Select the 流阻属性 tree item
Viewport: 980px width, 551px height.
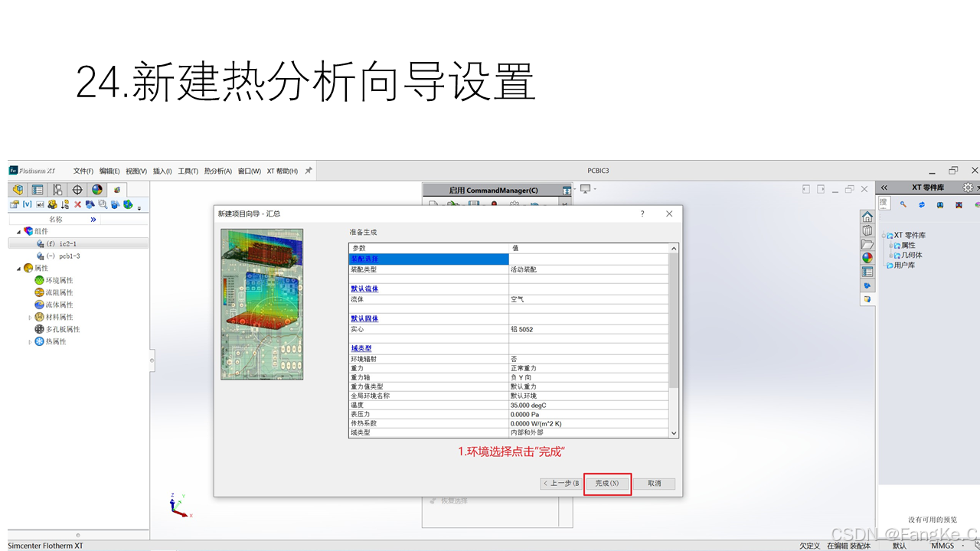(53, 292)
